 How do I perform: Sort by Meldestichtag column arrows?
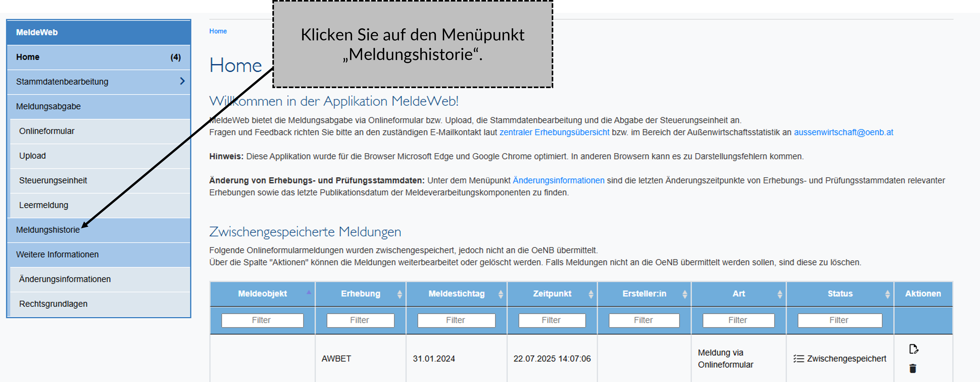[501, 294]
